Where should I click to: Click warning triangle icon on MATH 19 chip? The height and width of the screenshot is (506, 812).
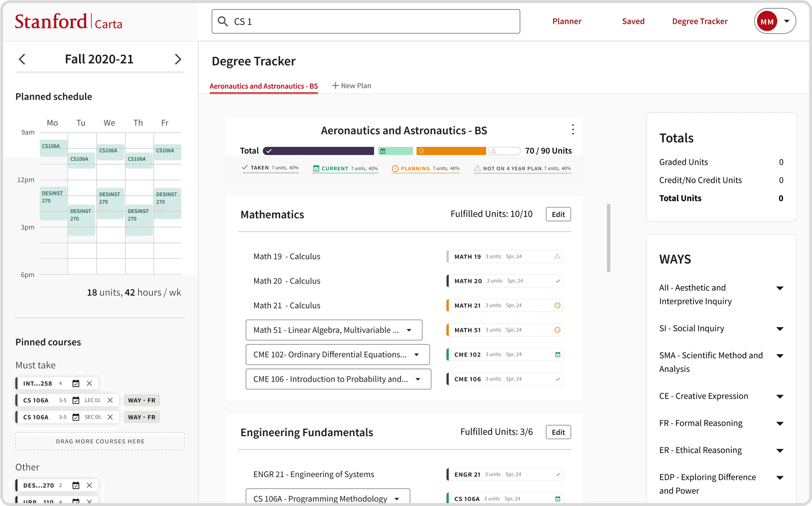[557, 256]
